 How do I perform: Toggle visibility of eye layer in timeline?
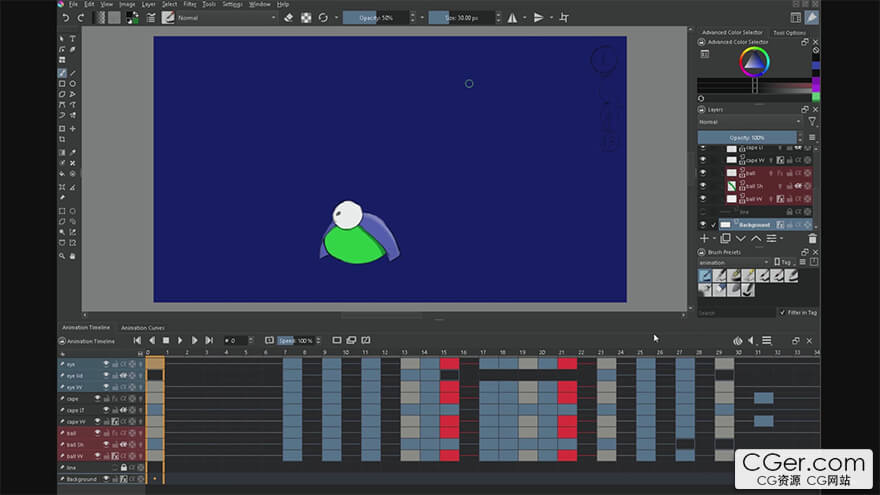click(x=106, y=364)
